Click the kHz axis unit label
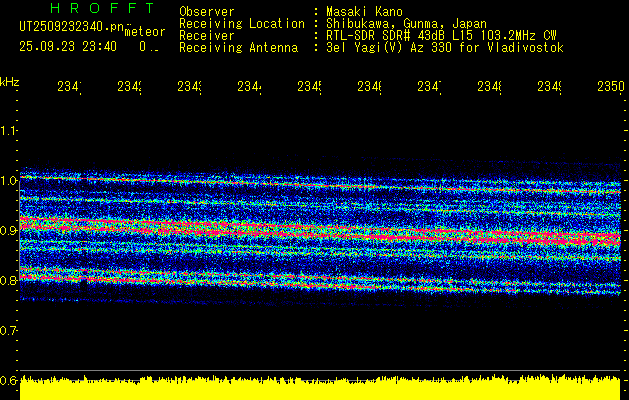The image size is (629, 400). click(9, 80)
